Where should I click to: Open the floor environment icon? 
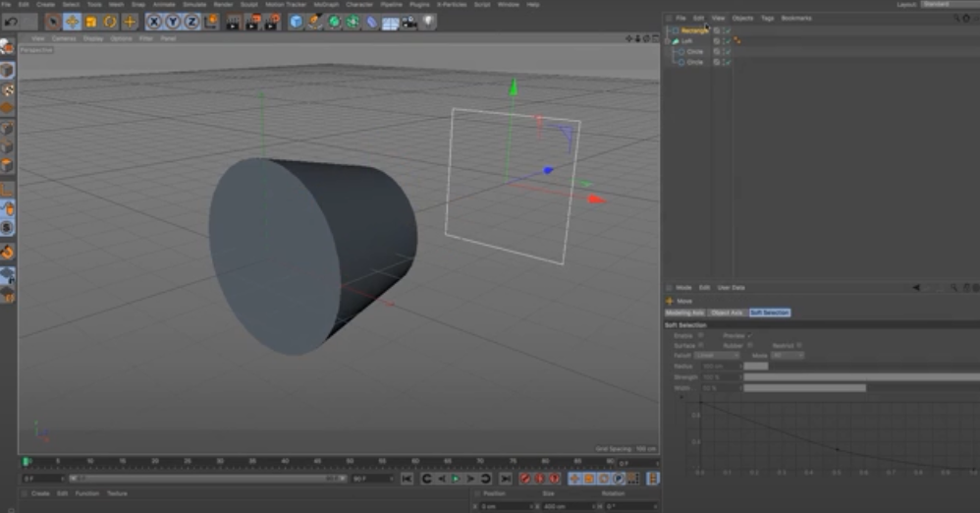[x=391, y=23]
